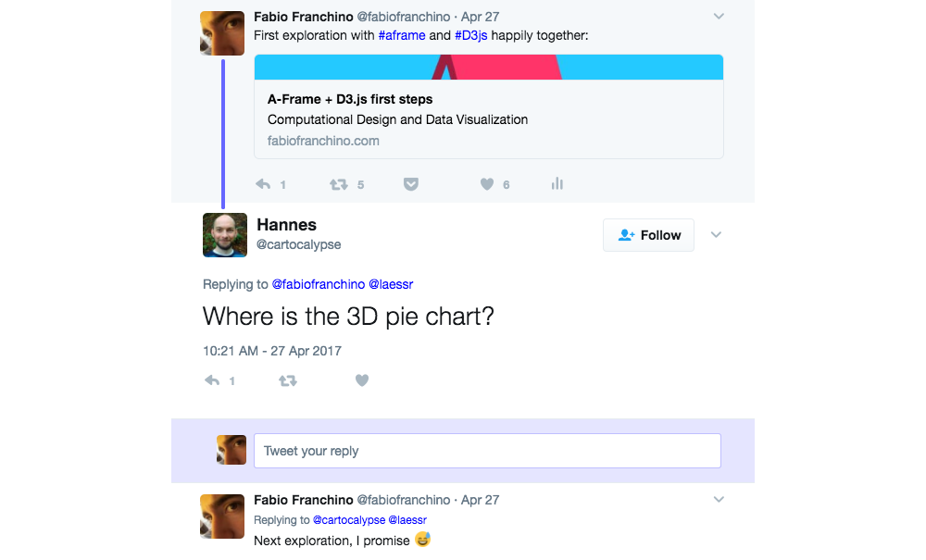Open the @cartocalypse handle under Hannes
This screenshot has height=560, width=926.
click(298, 244)
